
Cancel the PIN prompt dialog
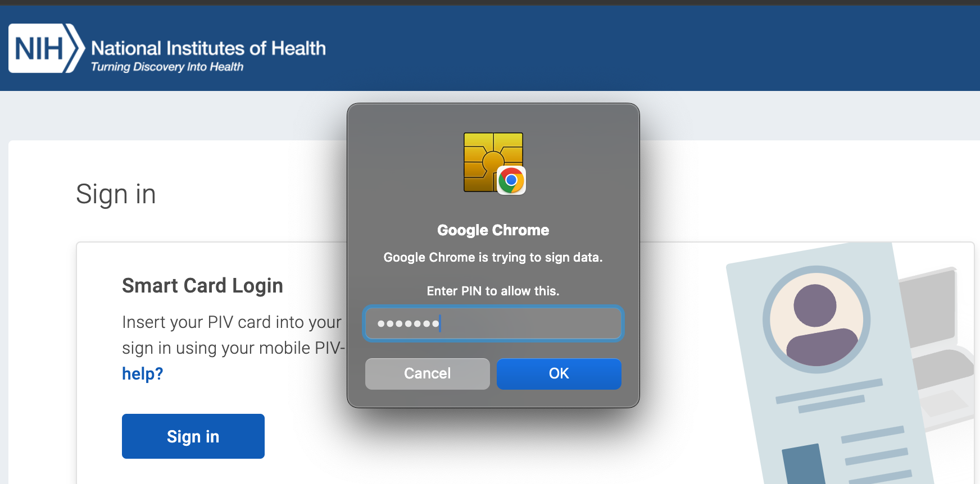click(427, 374)
